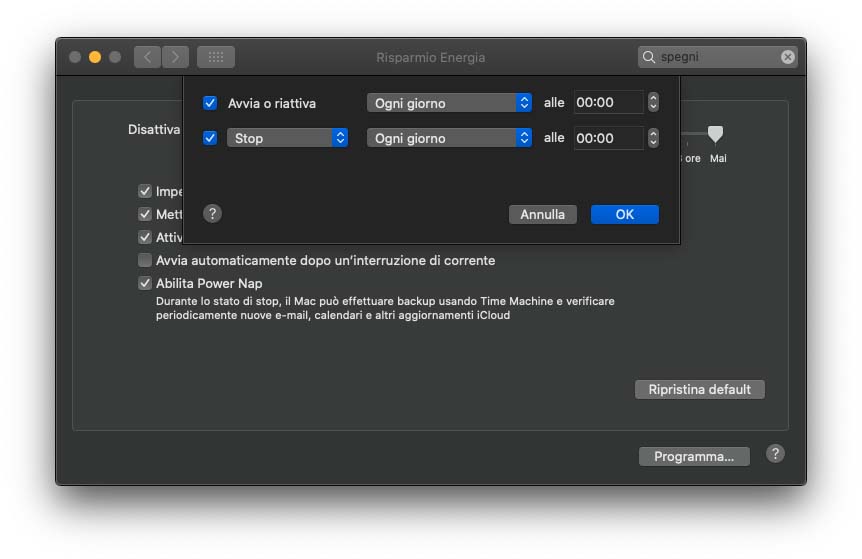Open Programma... scheduling button
The height and width of the screenshot is (559, 862).
(x=694, y=456)
